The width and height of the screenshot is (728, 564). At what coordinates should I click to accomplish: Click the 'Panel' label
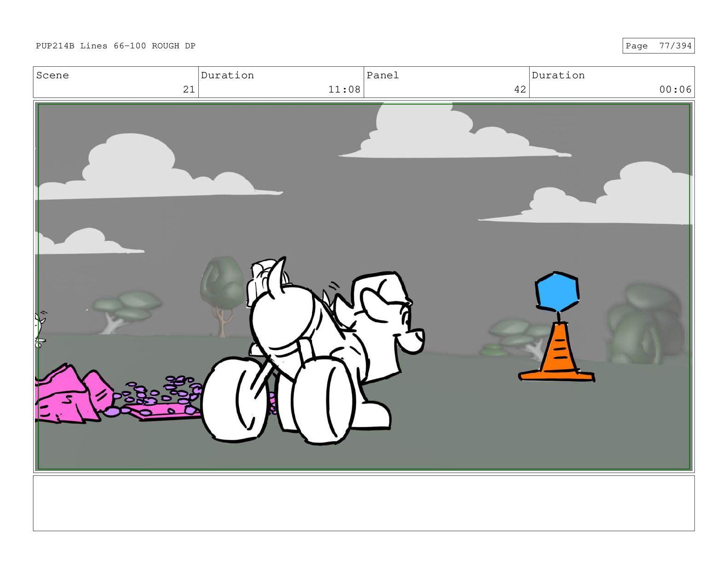(x=382, y=75)
